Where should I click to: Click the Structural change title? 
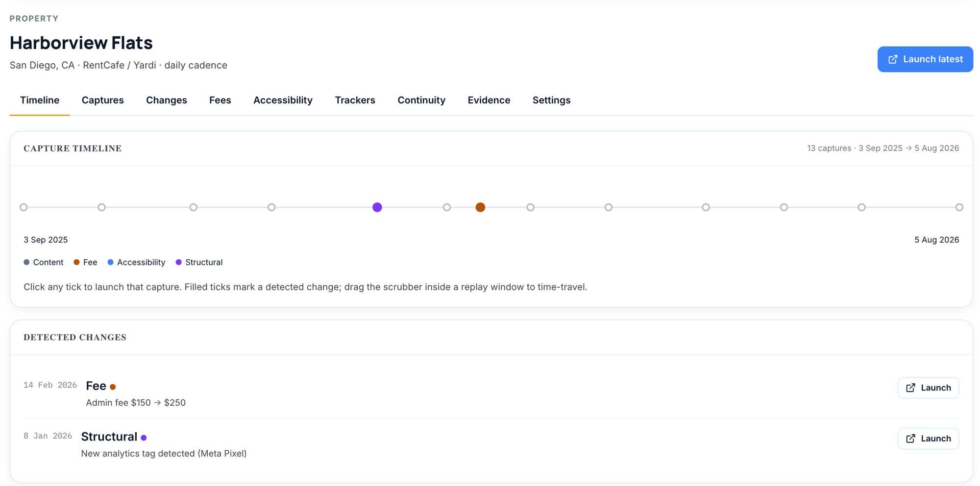(x=109, y=437)
